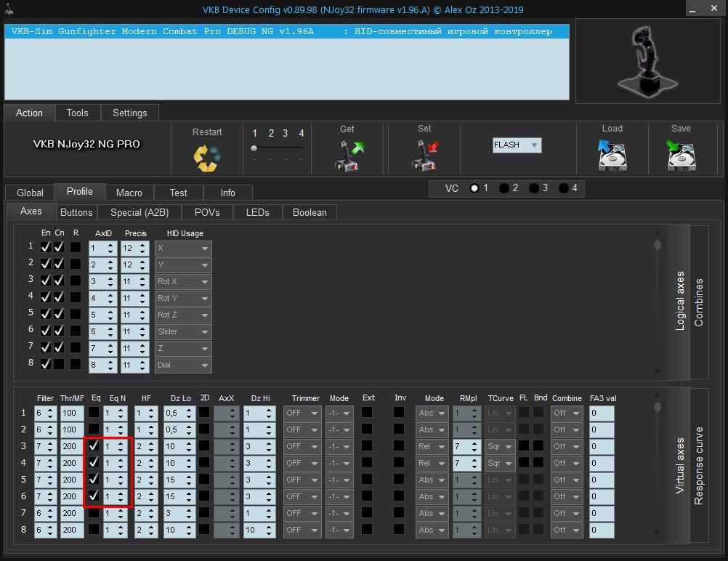Image resolution: width=728 pixels, height=561 pixels.
Task: Open the Combines vertical tab
Action: [699, 302]
